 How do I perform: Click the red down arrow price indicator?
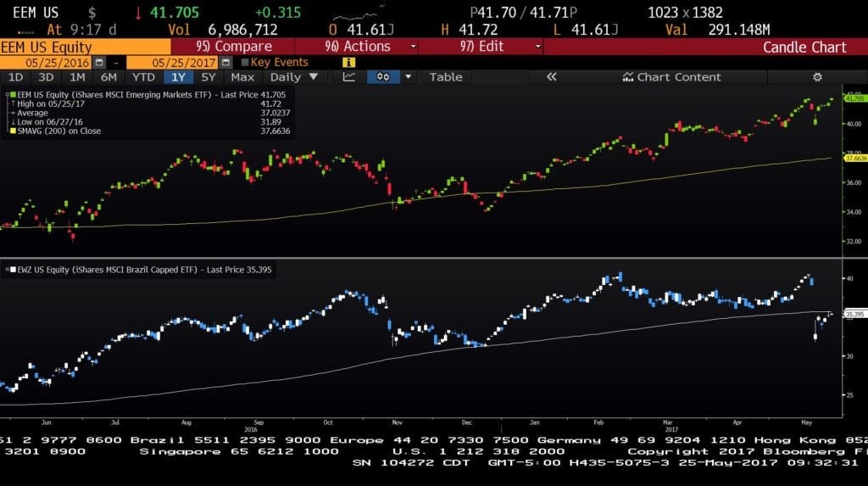(138, 13)
